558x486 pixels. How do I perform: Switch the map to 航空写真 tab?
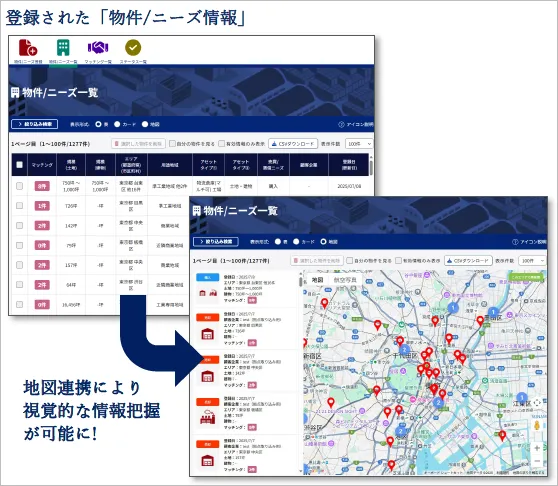point(345,280)
